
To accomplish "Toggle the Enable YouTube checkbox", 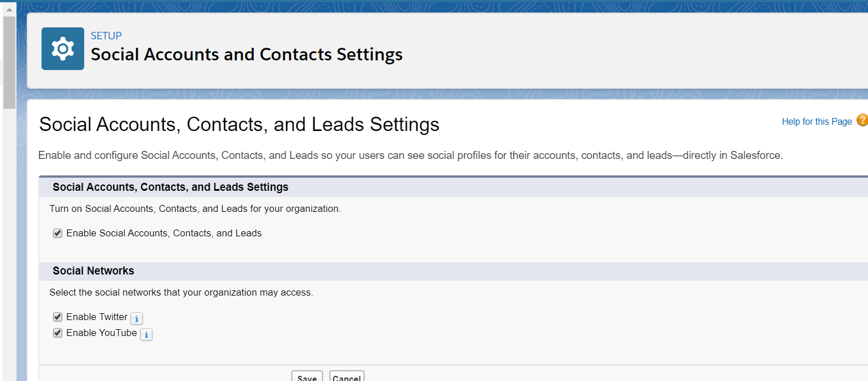I will pyautogui.click(x=57, y=333).
